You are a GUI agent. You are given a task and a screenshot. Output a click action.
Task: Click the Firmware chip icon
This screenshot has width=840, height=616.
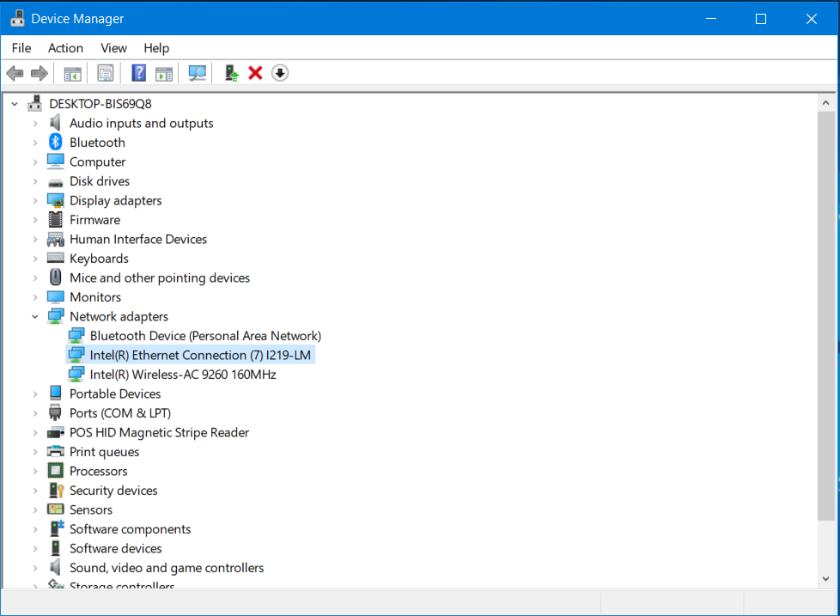click(55, 220)
